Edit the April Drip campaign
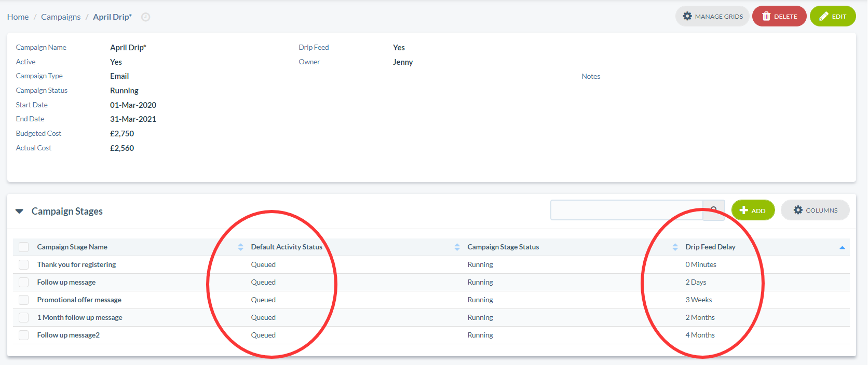Viewport: 868px width, 365px height. click(x=833, y=16)
